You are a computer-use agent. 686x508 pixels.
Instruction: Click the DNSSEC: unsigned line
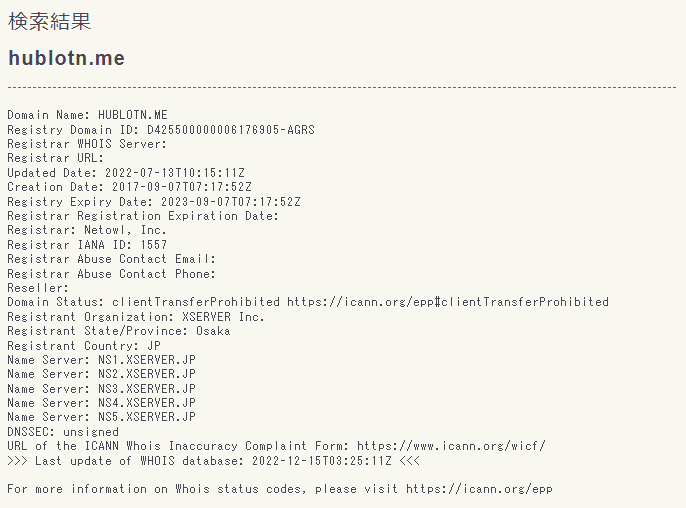(x=62, y=432)
